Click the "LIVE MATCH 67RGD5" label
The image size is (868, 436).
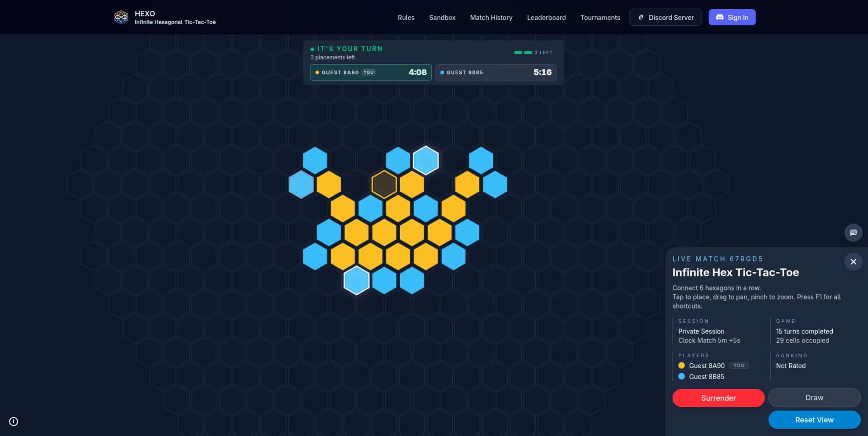point(717,259)
